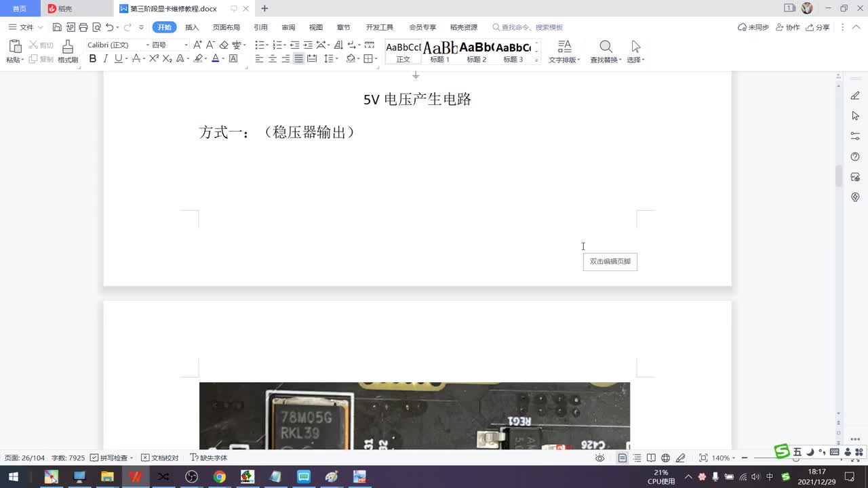The image size is (868, 488).
Task: Expand the bullet list dropdown arrow
Action: pos(268,45)
